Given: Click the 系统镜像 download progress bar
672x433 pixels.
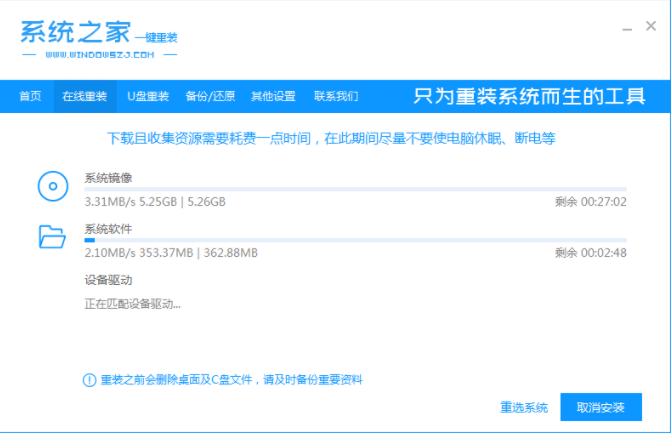Looking at the screenshot, I should tap(355, 189).
